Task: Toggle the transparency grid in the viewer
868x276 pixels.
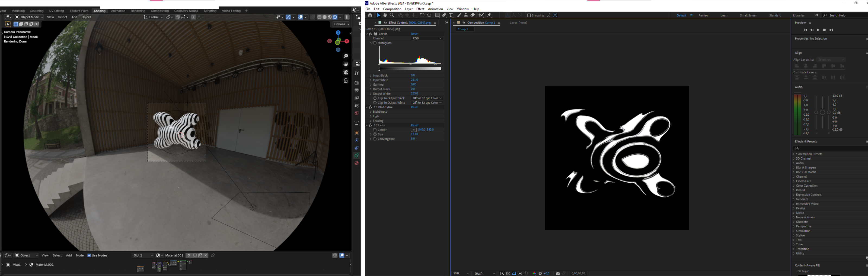Action: tap(508, 273)
